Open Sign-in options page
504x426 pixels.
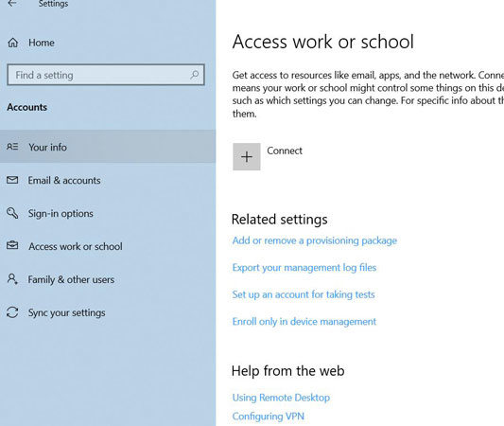coord(61,213)
